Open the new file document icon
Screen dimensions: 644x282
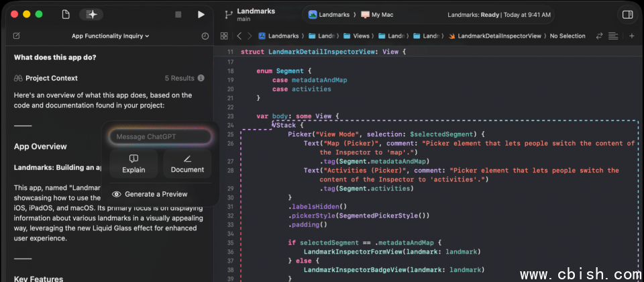(66, 15)
